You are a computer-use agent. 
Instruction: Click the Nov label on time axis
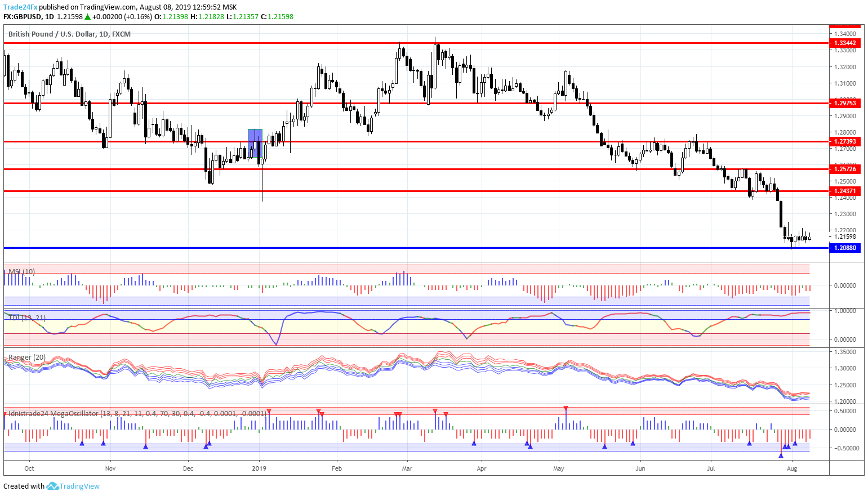[x=110, y=468]
